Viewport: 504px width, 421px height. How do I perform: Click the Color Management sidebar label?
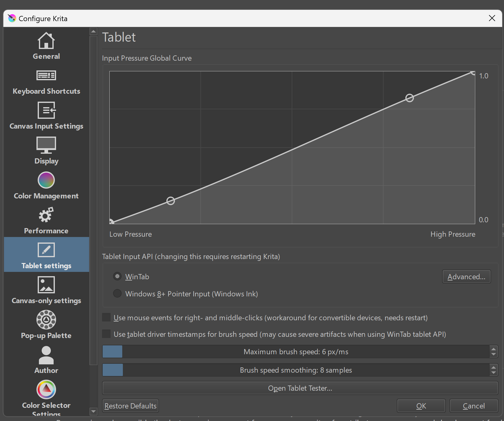pos(46,196)
